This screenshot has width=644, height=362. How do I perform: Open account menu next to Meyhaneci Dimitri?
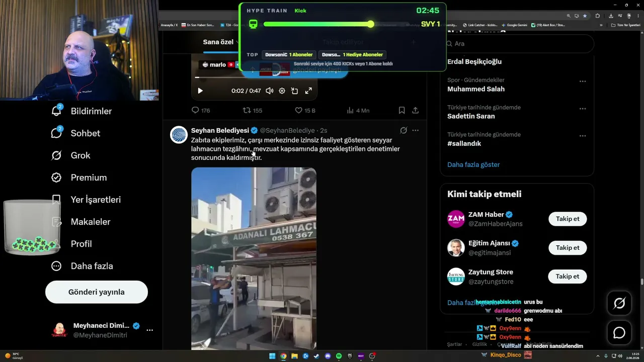(149, 330)
